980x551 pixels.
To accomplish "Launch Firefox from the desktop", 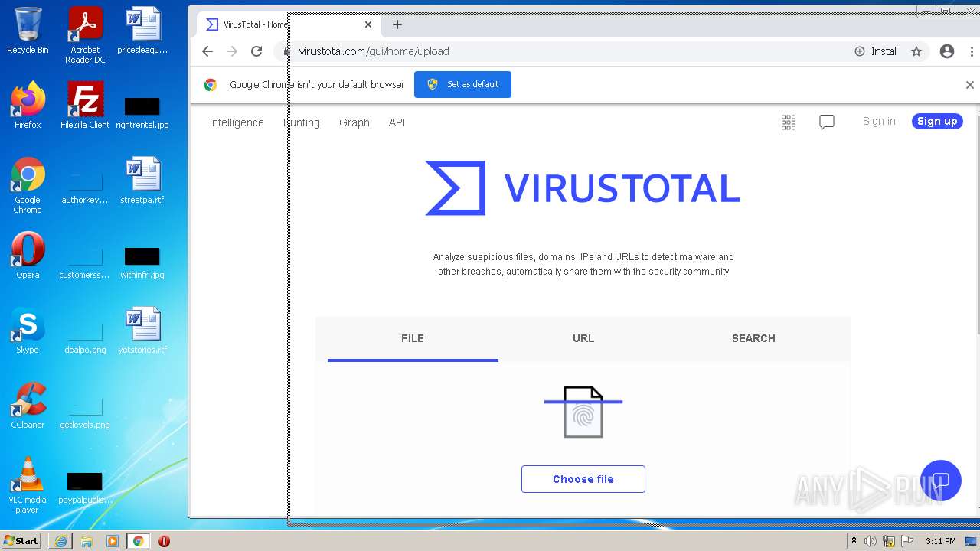I will (x=28, y=106).
